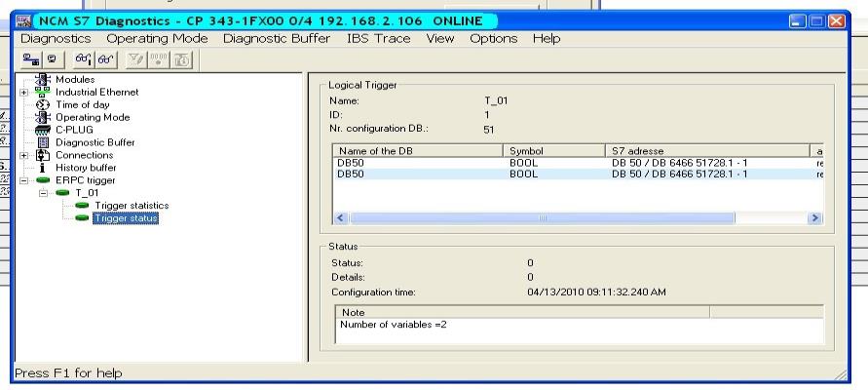Open the View menu
This screenshot has width=868, height=390.
(440, 39)
